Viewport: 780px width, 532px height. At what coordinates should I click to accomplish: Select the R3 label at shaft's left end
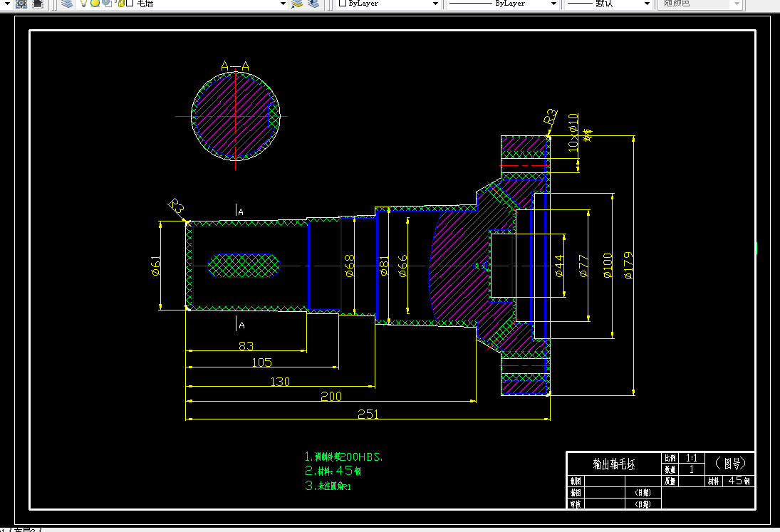[176, 207]
